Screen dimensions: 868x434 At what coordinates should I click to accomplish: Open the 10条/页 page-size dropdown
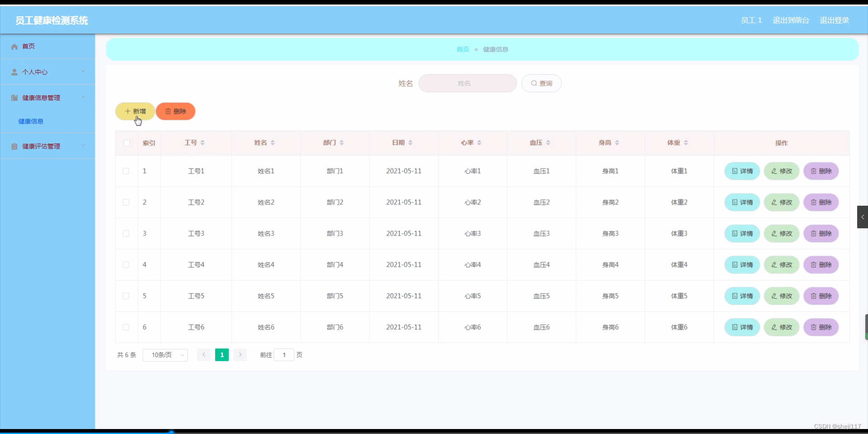tap(165, 355)
